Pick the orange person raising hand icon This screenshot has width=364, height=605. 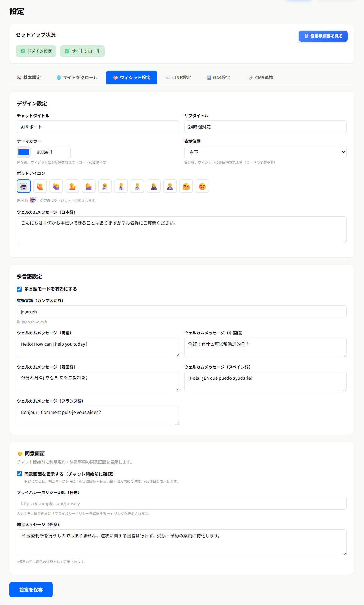pyautogui.click(x=40, y=186)
